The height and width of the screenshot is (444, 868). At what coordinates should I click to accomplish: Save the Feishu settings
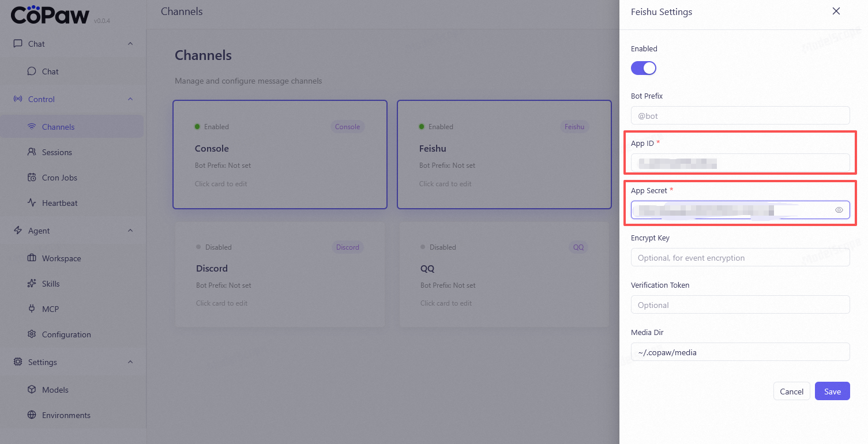point(832,392)
